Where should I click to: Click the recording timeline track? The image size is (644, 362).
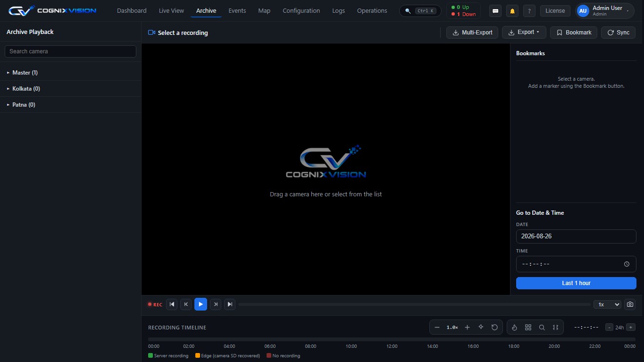pos(392,339)
